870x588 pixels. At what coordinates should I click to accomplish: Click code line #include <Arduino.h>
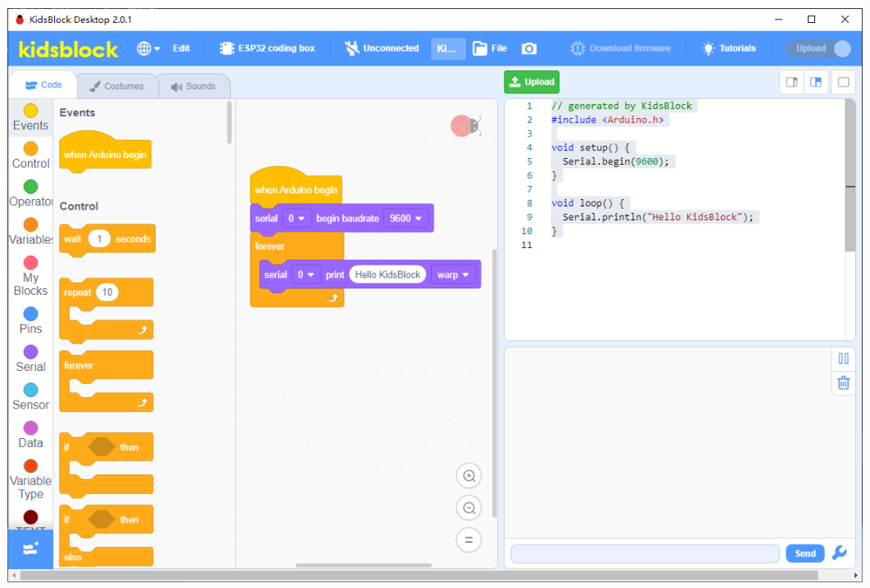point(607,120)
